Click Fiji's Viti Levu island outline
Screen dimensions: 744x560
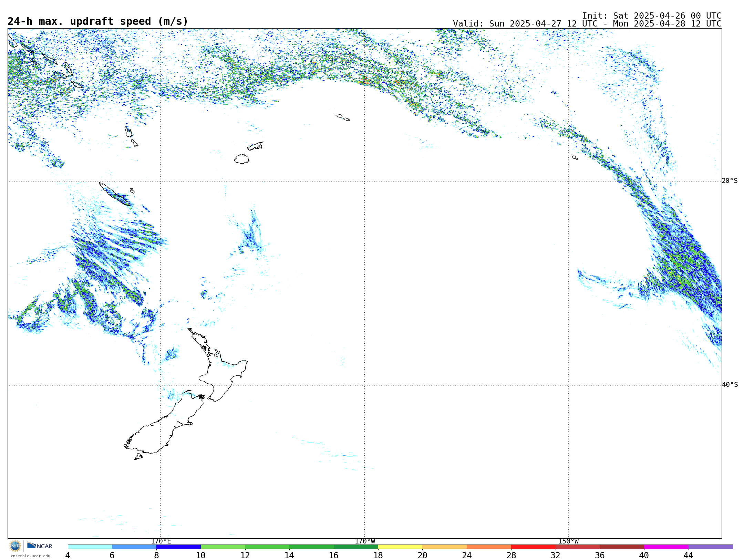click(242, 159)
